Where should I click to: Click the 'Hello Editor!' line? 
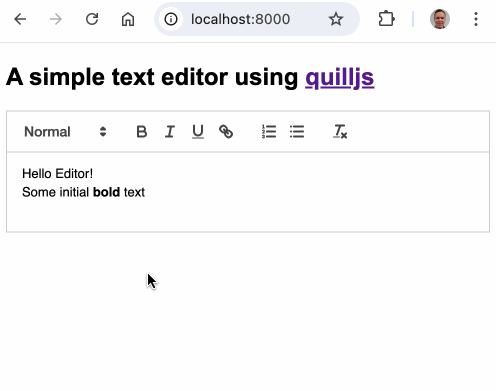(x=58, y=174)
